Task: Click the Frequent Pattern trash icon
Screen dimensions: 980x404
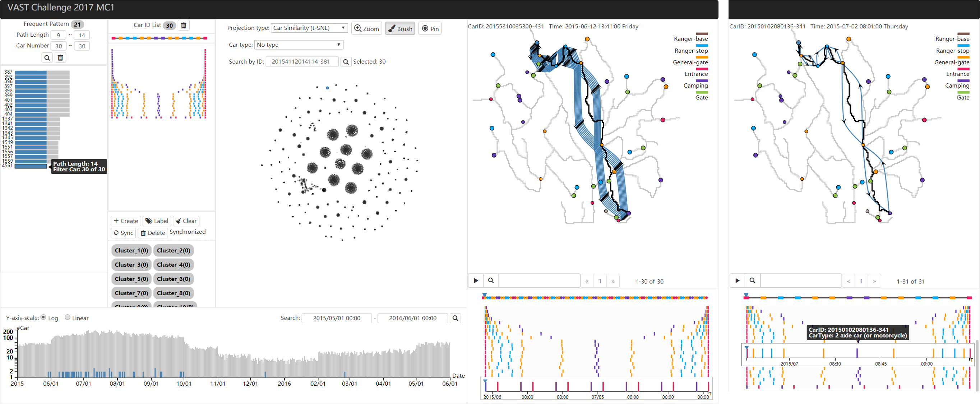Action: click(x=60, y=58)
